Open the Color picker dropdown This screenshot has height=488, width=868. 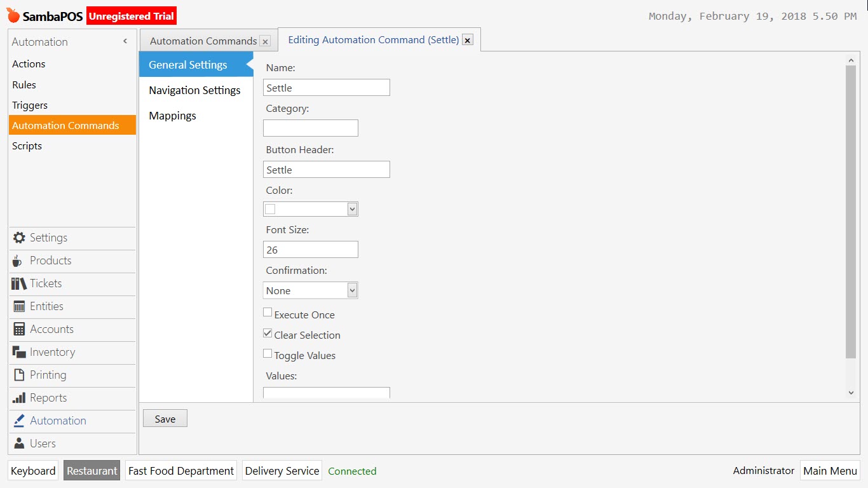[x=352, y=209]
